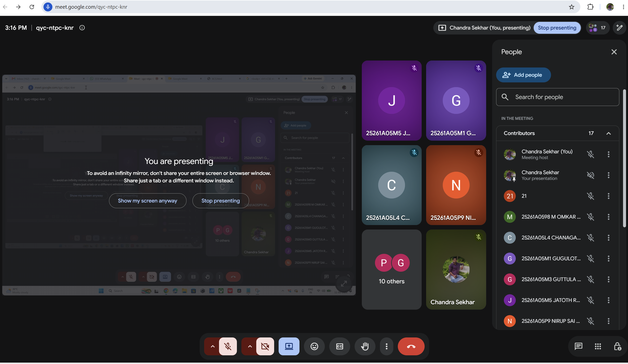
Task: Click the browser address bar URL
Action: [x=91, y=7]
